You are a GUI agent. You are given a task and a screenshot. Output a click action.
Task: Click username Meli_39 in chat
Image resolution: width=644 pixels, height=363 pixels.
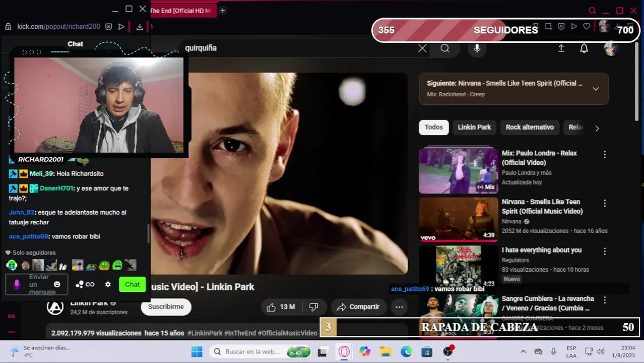pos(41,173)
